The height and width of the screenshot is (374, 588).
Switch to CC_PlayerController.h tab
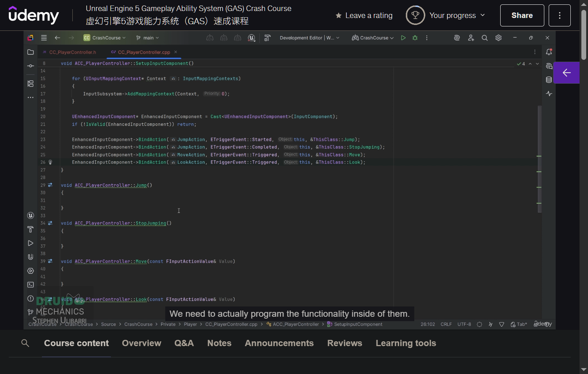click(x=69, y=52)
